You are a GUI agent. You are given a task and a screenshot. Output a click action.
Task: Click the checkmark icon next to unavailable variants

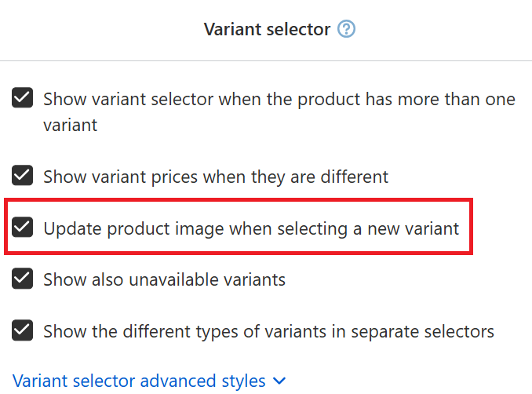pos(23,279)
